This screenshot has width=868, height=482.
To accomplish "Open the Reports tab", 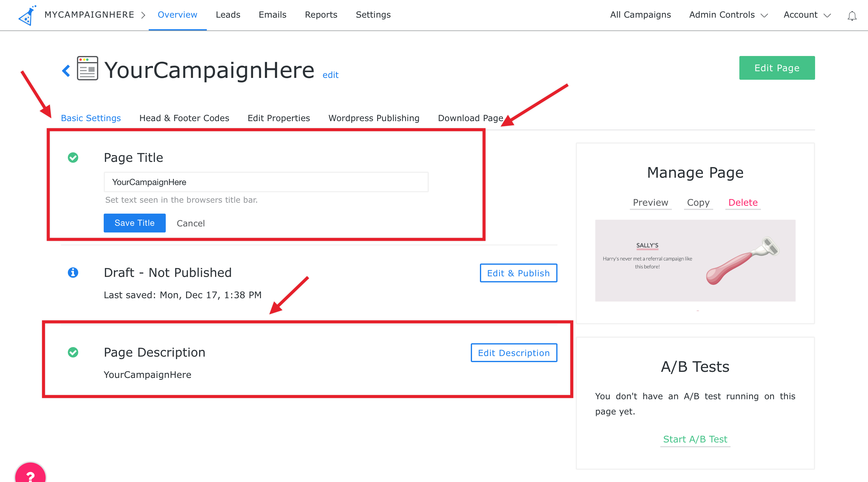I will click(321, 15).
